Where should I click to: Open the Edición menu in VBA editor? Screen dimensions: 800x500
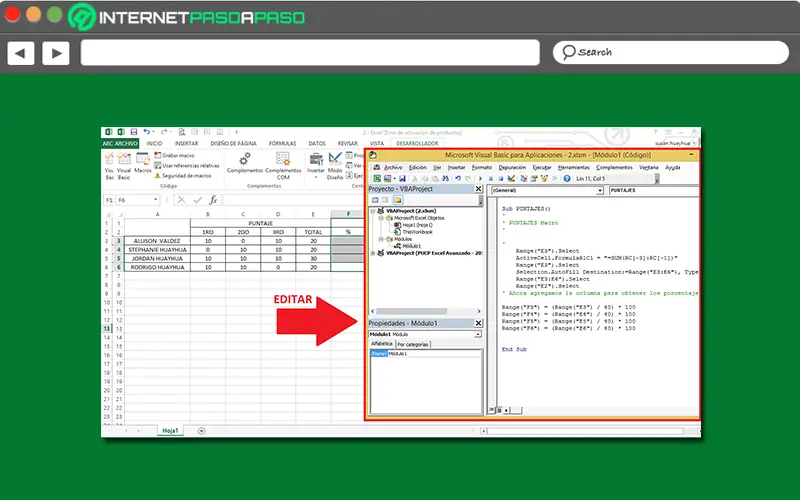(417, 167)
